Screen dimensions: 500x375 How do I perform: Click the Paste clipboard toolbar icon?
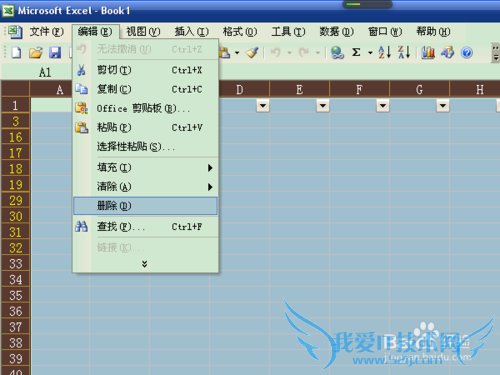225,52
